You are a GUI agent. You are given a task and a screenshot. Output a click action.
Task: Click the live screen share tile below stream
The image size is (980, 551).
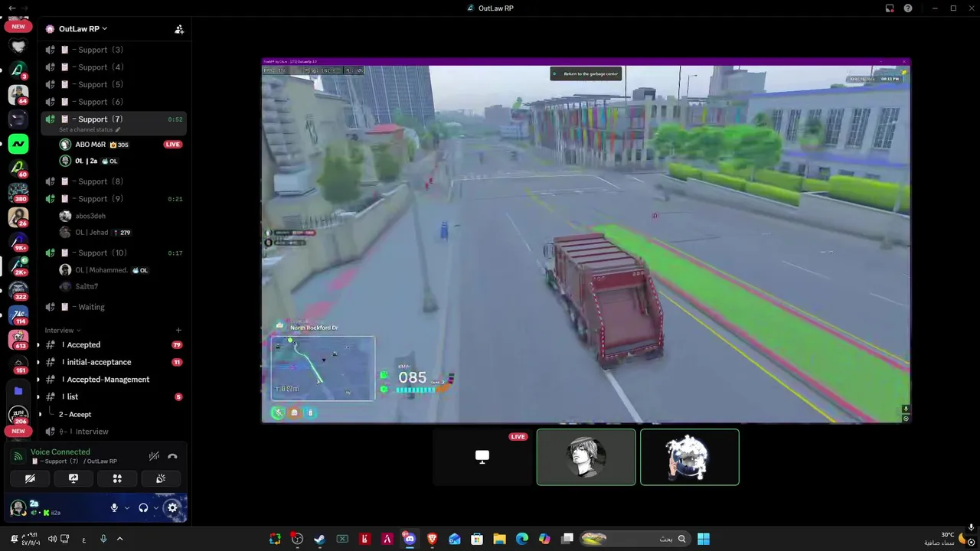coord(482,457)
